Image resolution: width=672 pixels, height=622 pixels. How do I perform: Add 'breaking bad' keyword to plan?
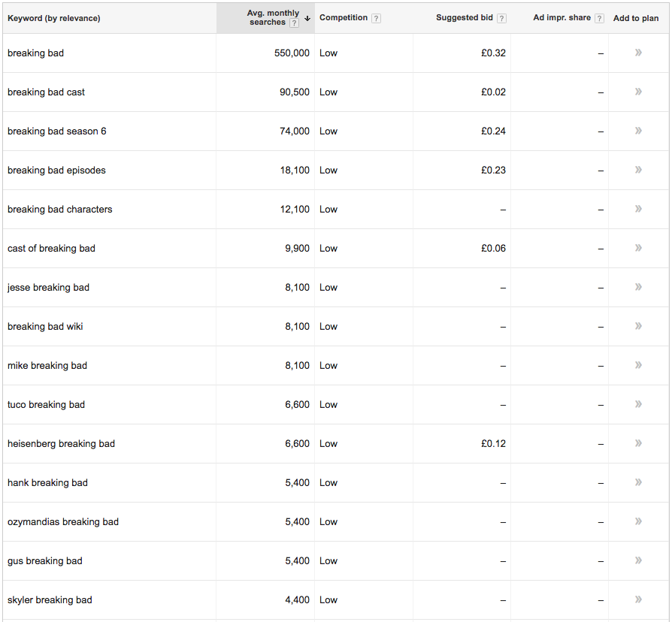pyautogui.click(x=638, y=53)
